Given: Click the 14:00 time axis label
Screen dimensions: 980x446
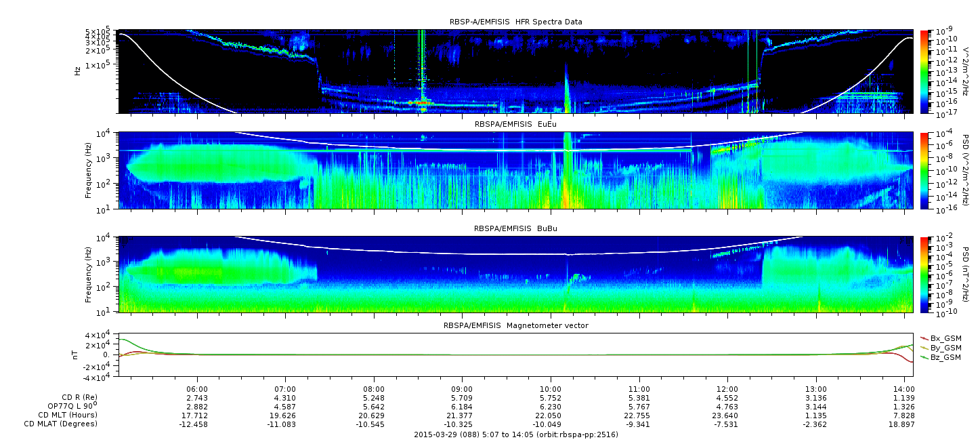Looking at the screenshot, I should tap(904, 389).
